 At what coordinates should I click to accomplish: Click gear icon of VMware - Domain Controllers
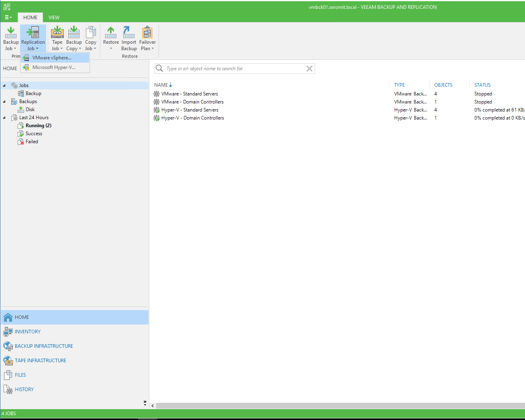coord(157,102)
